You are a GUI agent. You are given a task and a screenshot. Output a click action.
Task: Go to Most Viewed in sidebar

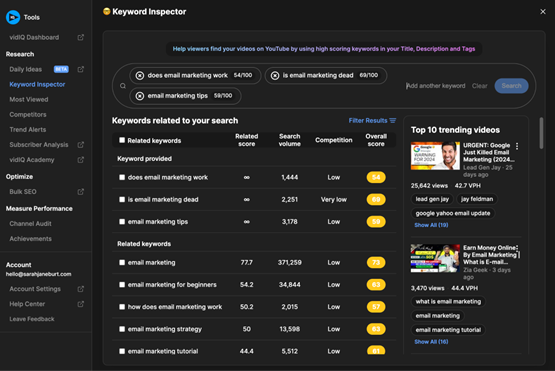pos(29,99)
